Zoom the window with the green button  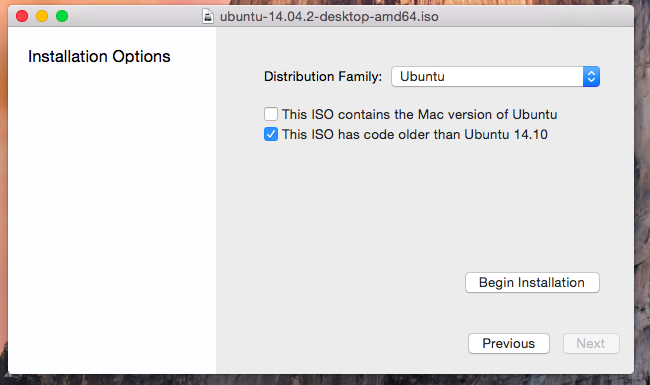coord(62,16)
